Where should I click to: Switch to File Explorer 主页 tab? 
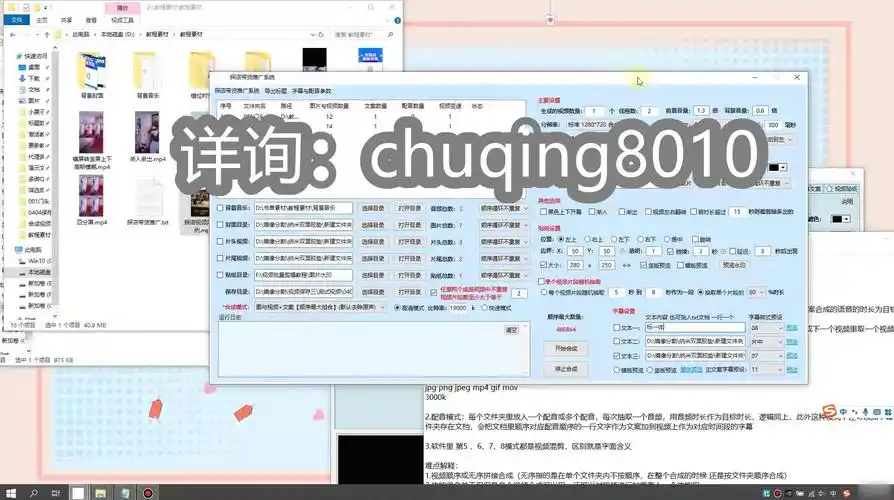click(x=42, y=20)
